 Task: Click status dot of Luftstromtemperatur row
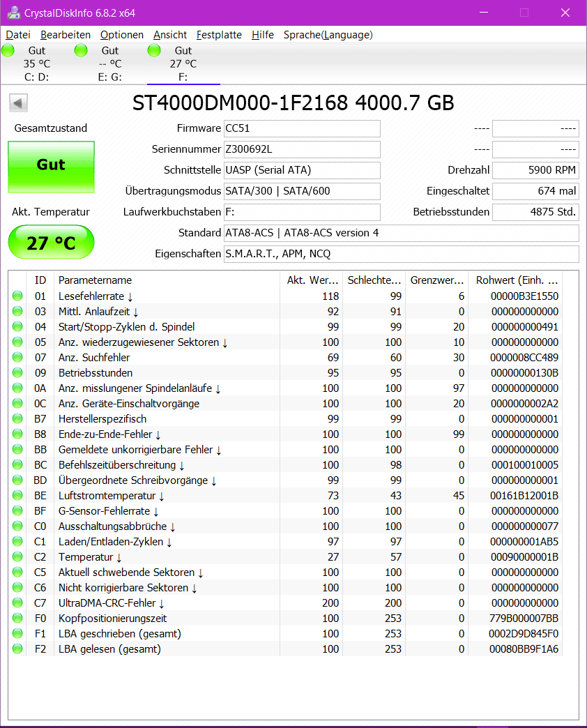coord(17,495)
